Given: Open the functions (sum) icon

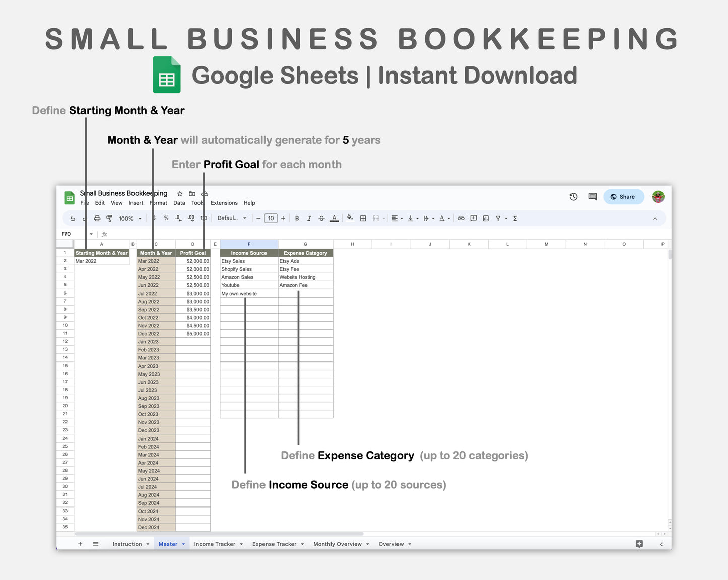Looking at the screenshot, I should pos(515,218).
